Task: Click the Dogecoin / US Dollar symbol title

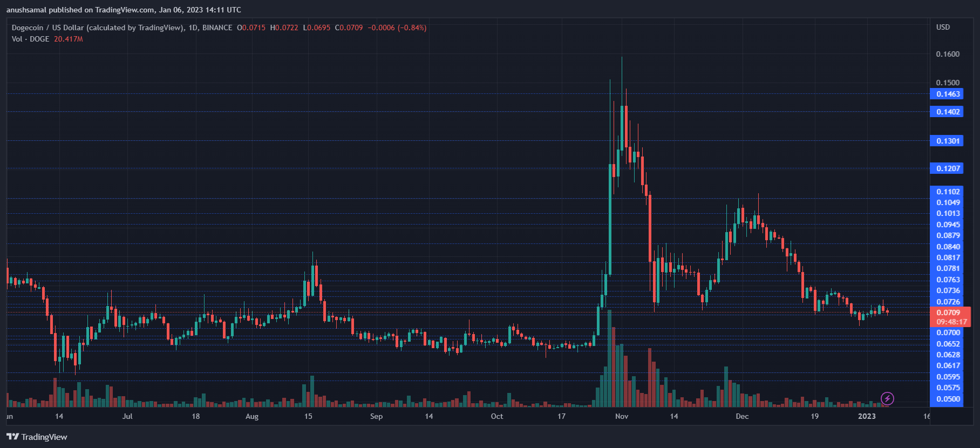Action: pyautogui.click(x=98, y=28)
